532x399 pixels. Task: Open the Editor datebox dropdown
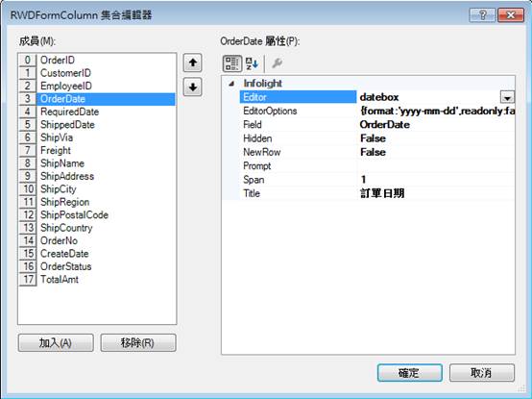[x=507, y=97]
